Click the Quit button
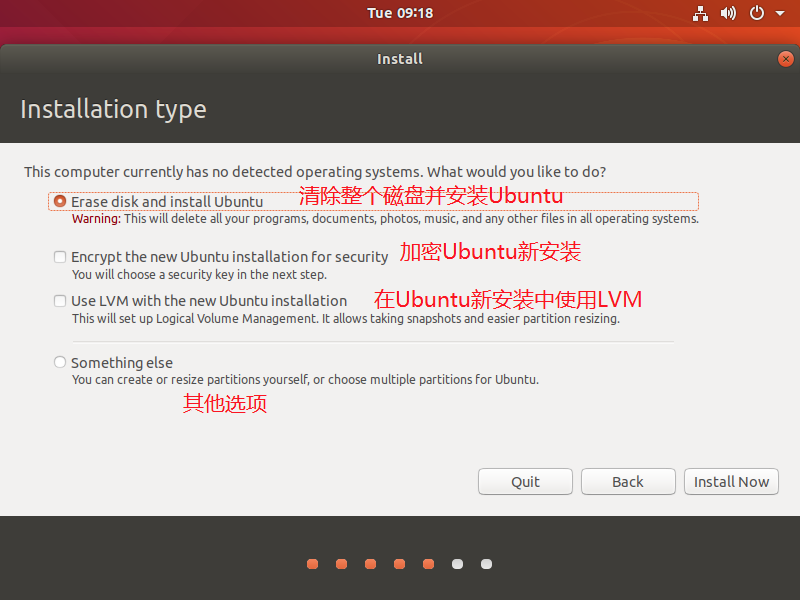The height and width of the screenshot is (600, 800). click(525, 482)
